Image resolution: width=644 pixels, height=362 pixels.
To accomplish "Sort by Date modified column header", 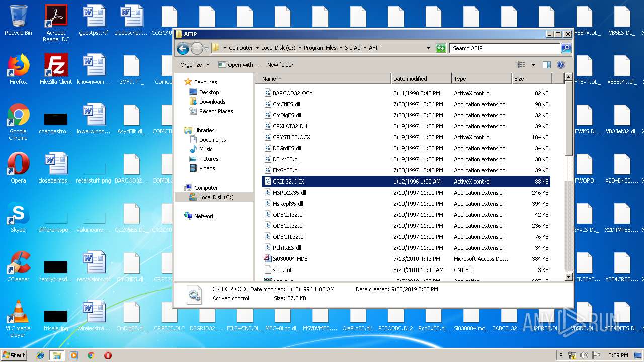I will click(421, 79).
